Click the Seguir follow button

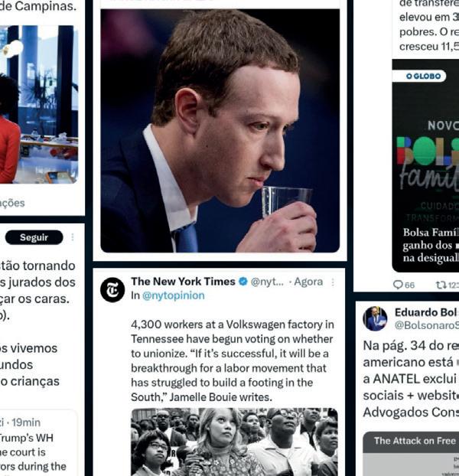(x=34, y=237)
